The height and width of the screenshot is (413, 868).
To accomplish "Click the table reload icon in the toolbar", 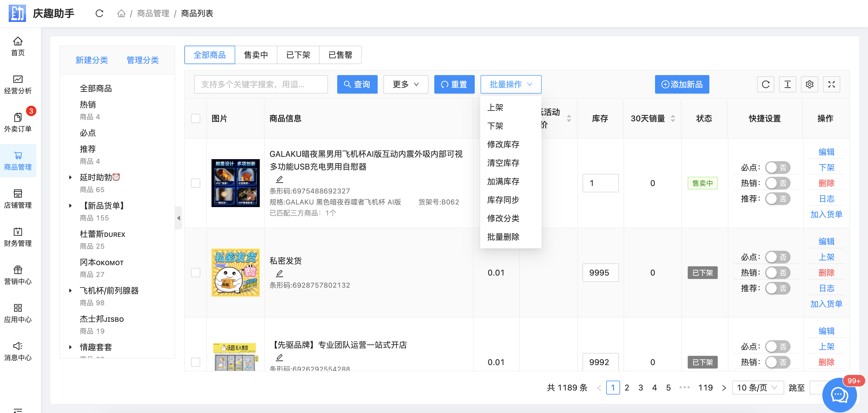I will (x=765, y=84).
